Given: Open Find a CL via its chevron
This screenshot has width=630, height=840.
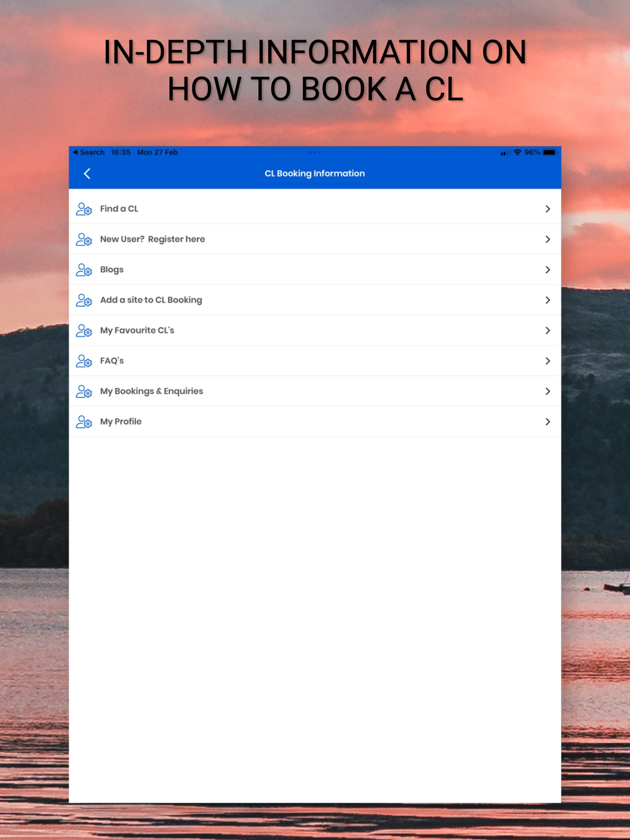Looking at the screenshot, I should (548, 209).
